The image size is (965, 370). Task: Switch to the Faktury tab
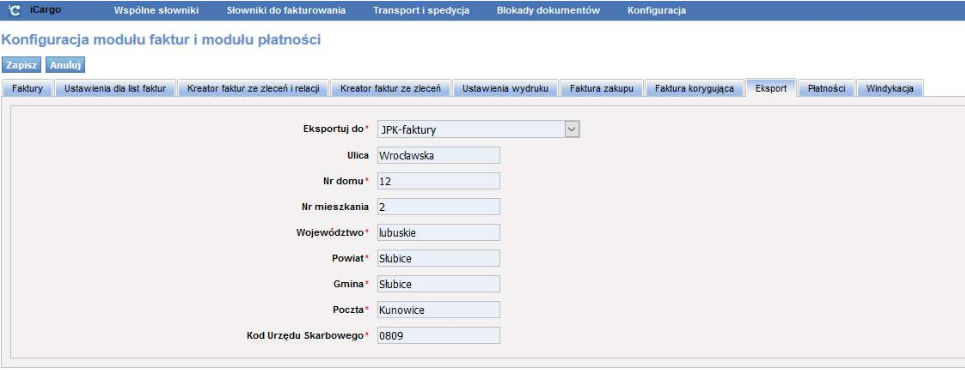(28, 89)
